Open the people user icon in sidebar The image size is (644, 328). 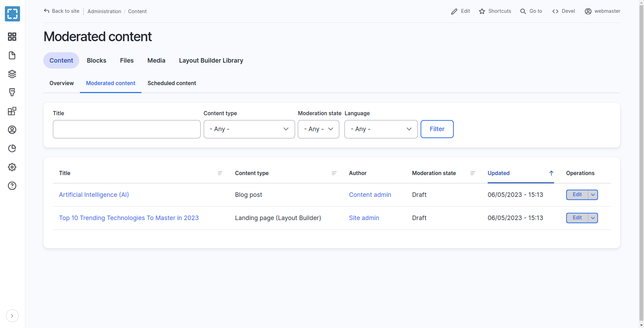12,130
